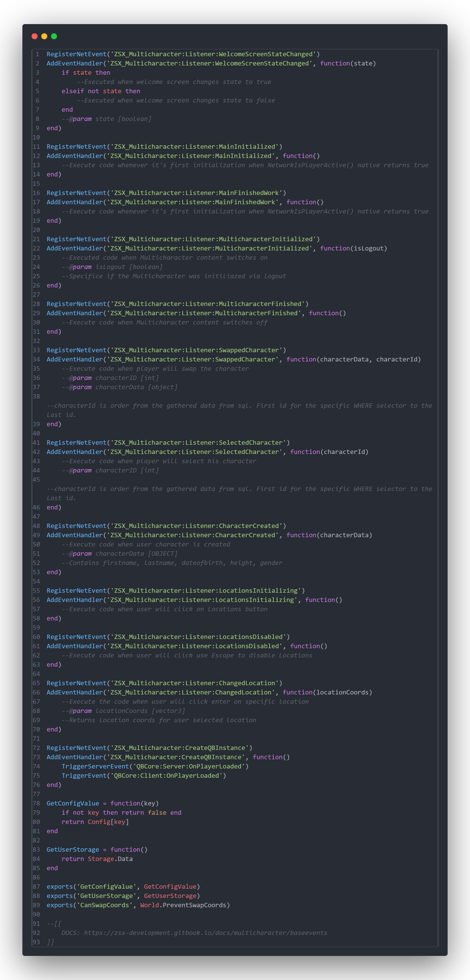Click 'GetUserStorage' definition on line 83
This screenshot has height=980, width=470.
tap(73, 849)
